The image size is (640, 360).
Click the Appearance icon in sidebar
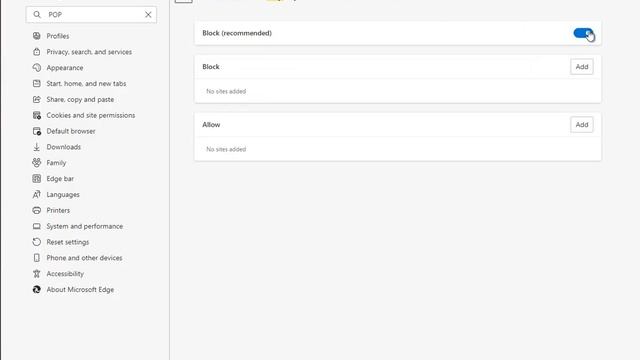37,68
